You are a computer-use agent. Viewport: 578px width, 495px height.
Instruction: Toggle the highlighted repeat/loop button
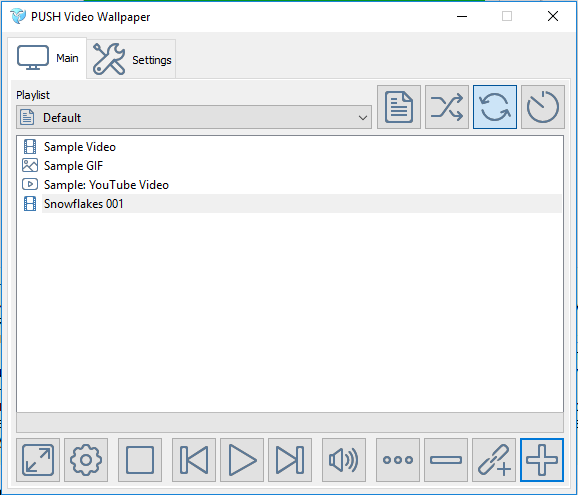pos(495,107)
